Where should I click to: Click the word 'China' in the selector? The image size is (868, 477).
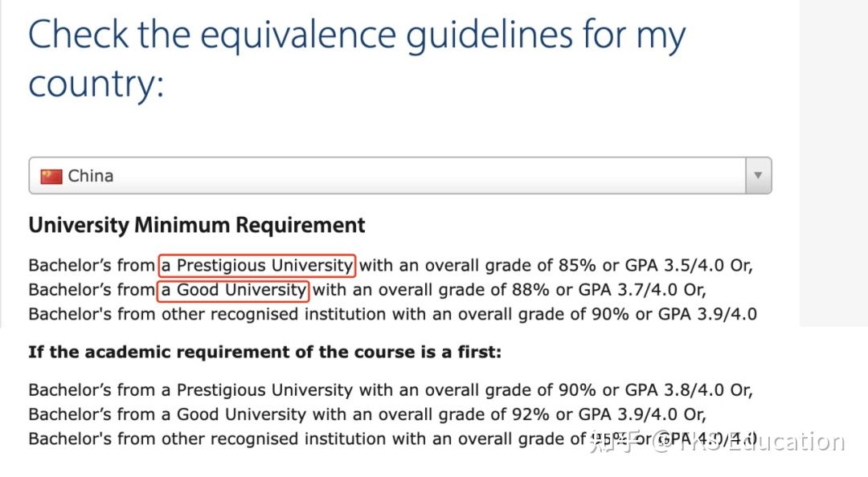tap(91, 176)
